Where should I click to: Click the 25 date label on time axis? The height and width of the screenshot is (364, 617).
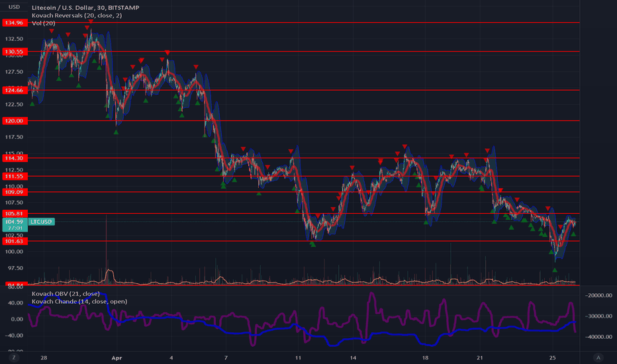coord(553,357)
